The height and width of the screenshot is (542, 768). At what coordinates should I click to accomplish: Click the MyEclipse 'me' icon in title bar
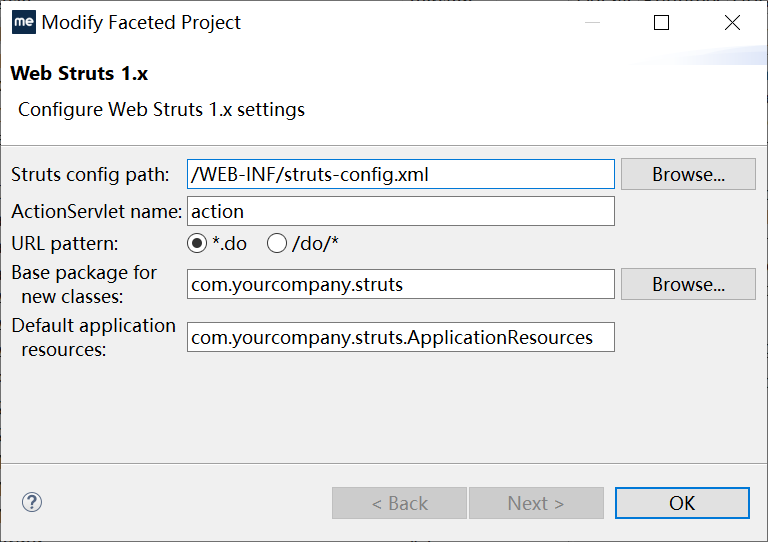(x=24, y=22)
